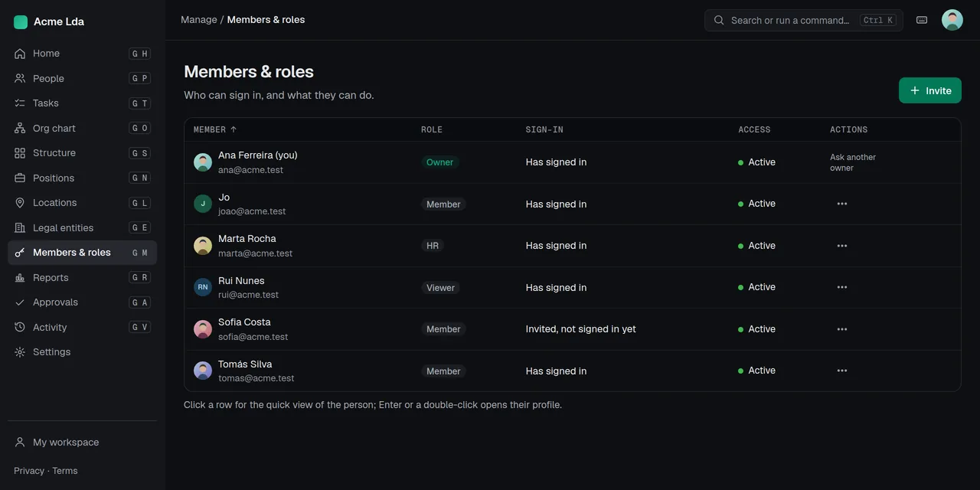This screenshot has height=490, width=980.
Task: Click the My workspace person icon
Action: pos(20,443)
